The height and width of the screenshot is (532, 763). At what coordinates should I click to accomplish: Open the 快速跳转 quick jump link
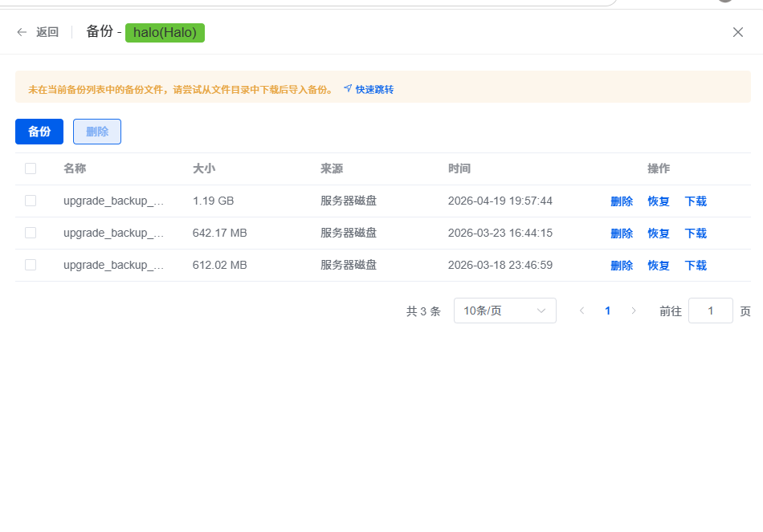[x=373, y=90]
